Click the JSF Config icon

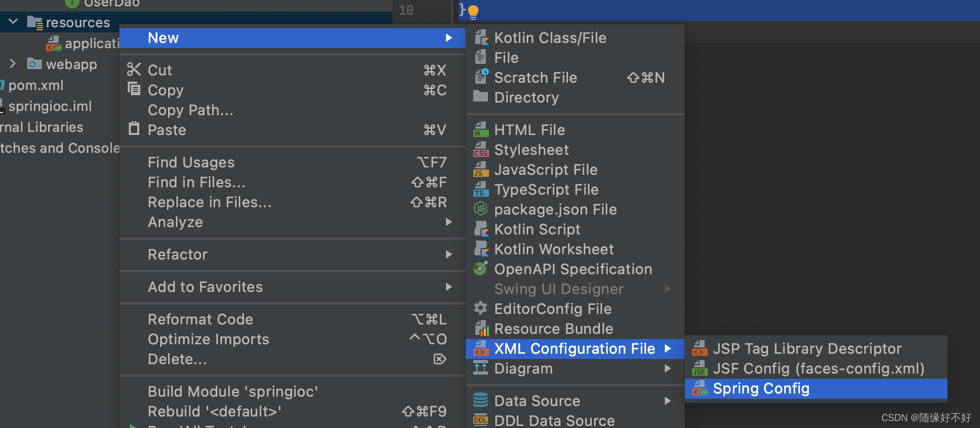coord(699,368)
